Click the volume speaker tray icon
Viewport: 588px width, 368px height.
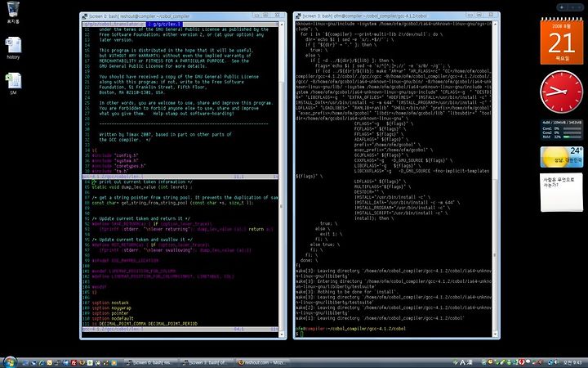(x=556, y=362)
